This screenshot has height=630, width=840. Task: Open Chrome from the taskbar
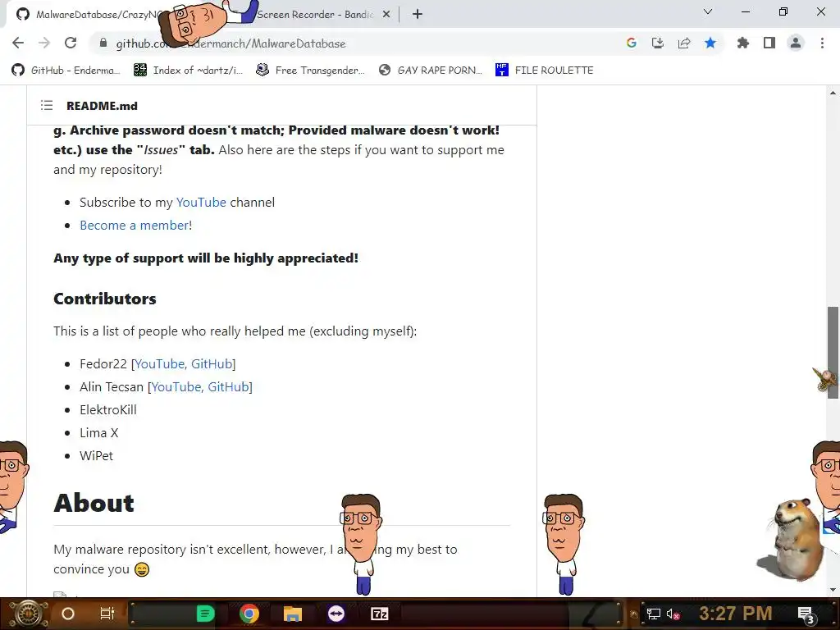[249, 614]
